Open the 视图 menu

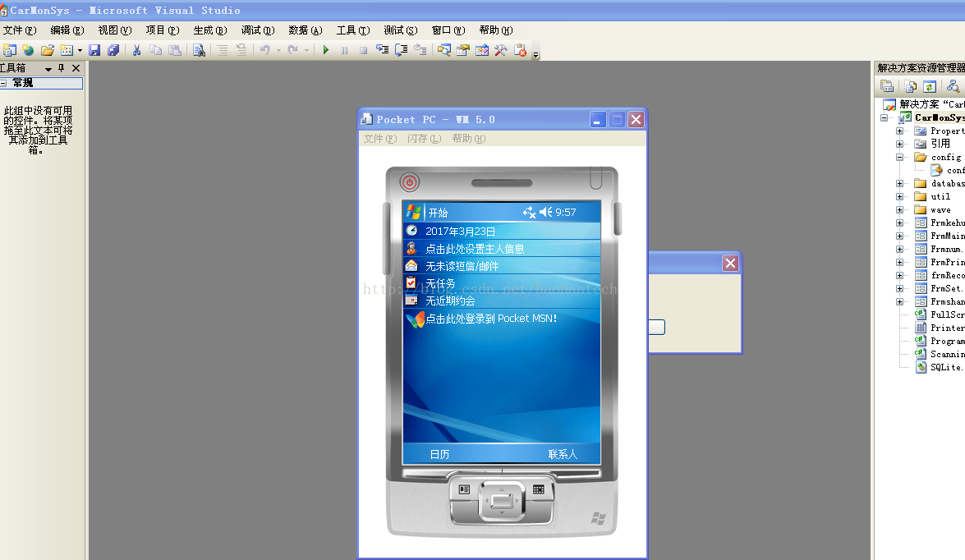point(115,30)
